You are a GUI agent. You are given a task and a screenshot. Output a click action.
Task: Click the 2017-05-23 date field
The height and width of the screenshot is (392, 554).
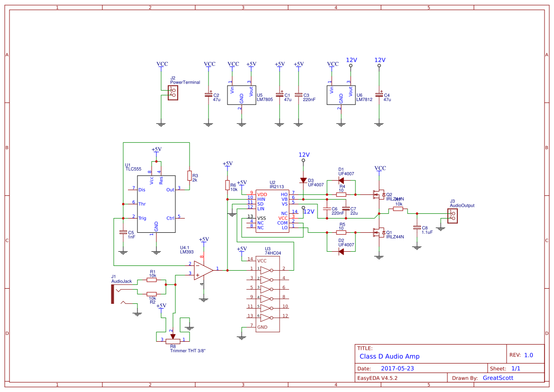click(397, 368)
